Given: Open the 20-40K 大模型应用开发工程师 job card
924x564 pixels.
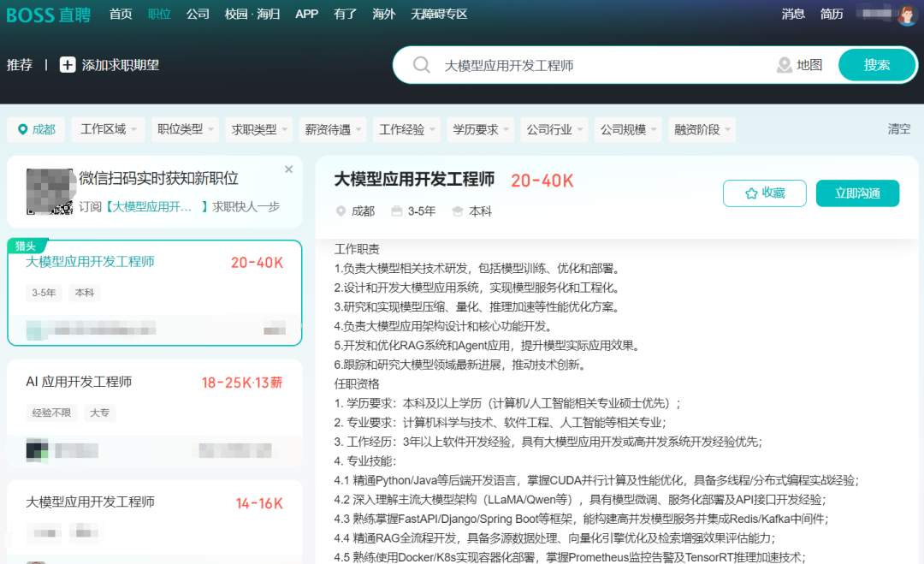Looking at the screenshot, I should click(154, 293).
